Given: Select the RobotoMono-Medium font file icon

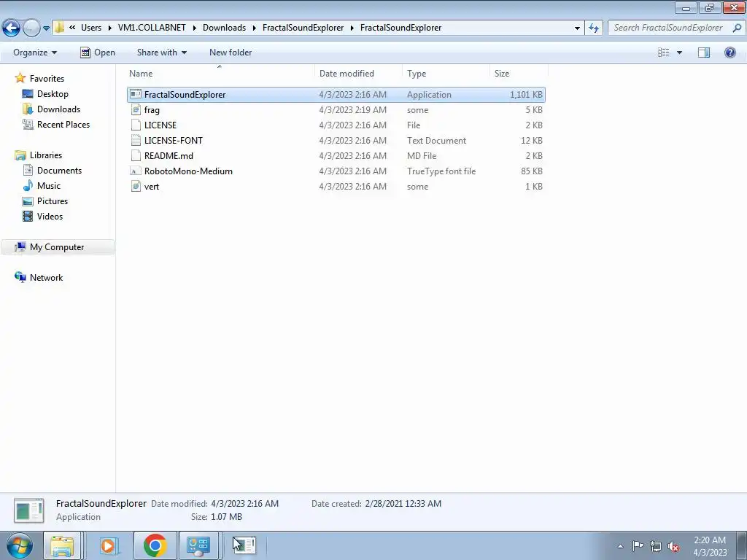Looking at the screenshot, I should 136,171.
